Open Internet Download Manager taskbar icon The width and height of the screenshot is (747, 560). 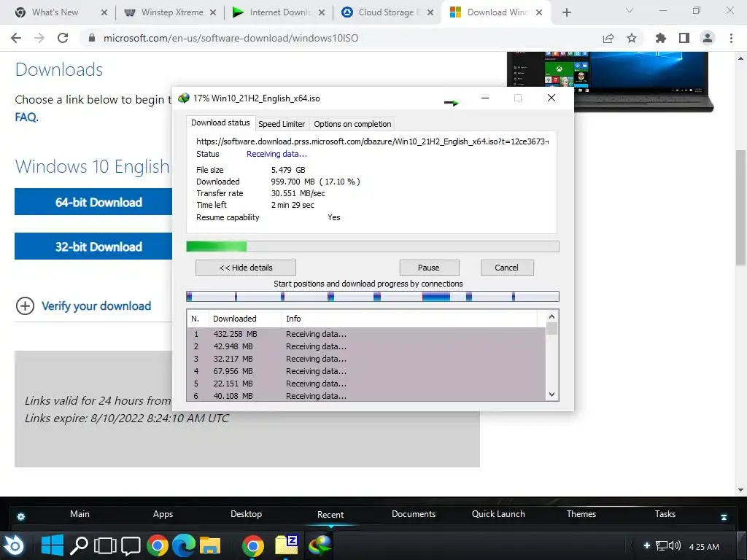[320, 545]
